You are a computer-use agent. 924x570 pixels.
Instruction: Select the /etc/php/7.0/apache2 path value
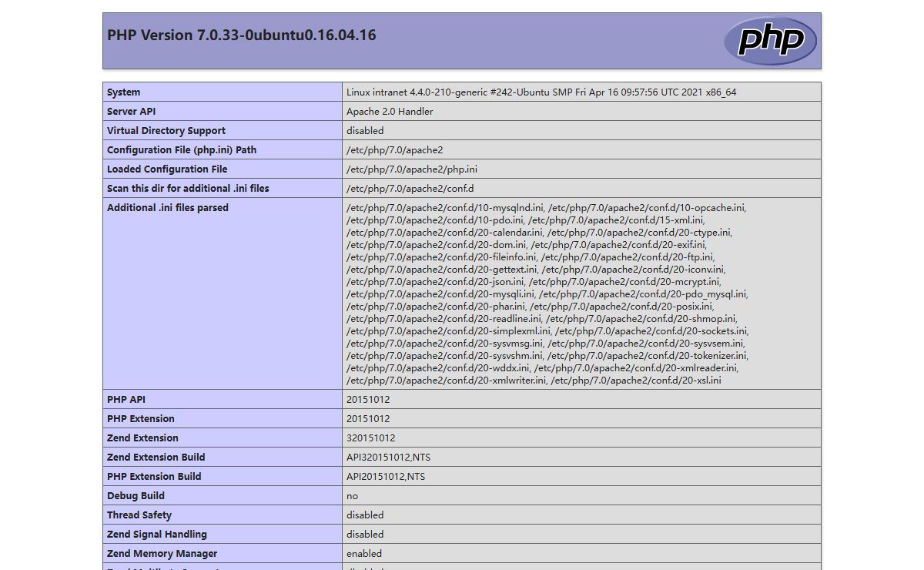(x=395, y=149)
